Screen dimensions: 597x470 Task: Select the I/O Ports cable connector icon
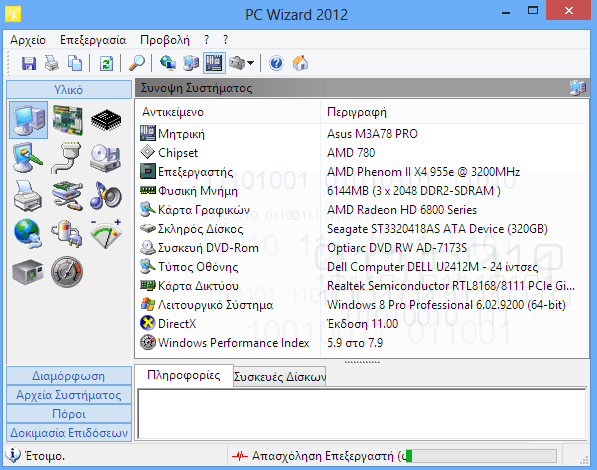[x=67, y=158]
